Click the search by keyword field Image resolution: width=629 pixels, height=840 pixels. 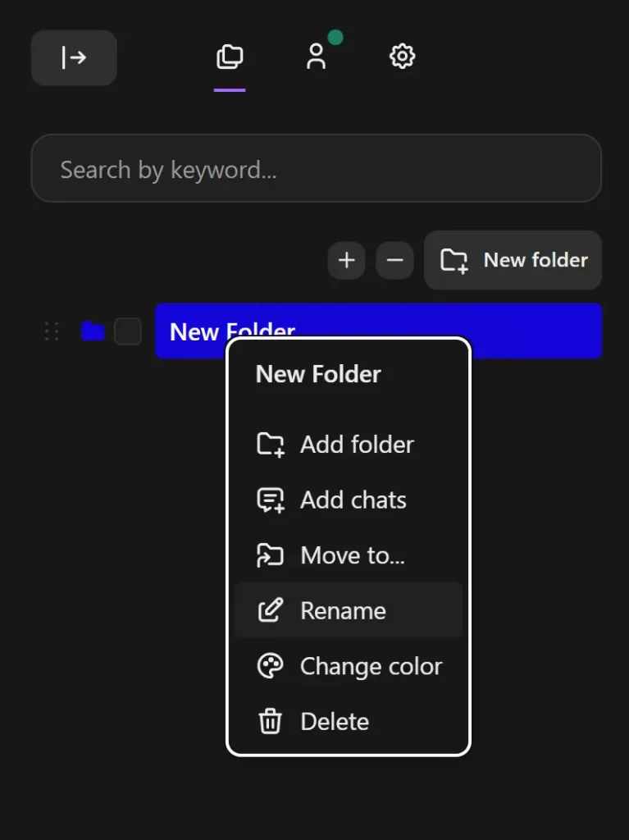point(316,168)
